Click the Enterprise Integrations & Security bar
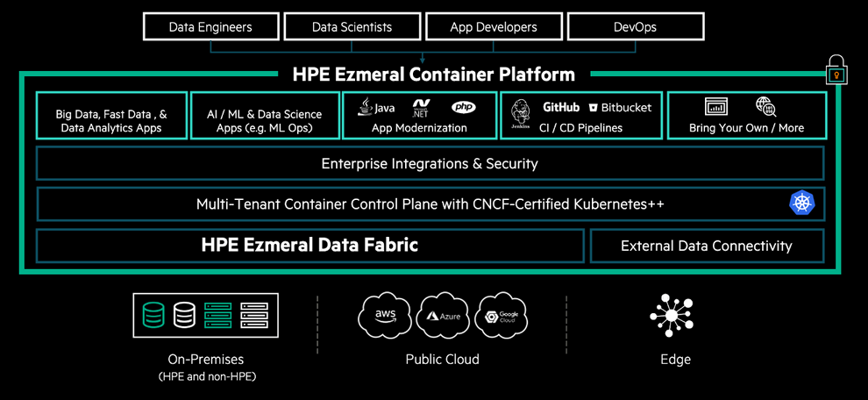868x400 pixels. tap(430, 163)
